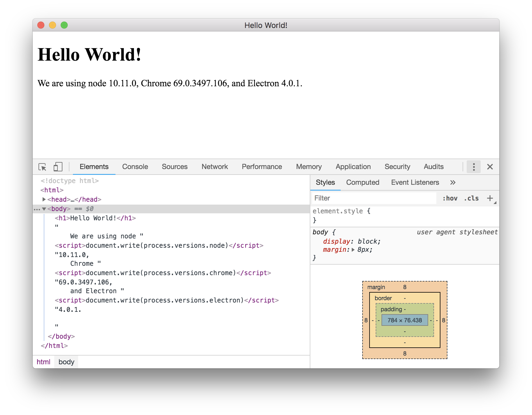
Task: Close the DevTools panel
Action: coord(490,167)
